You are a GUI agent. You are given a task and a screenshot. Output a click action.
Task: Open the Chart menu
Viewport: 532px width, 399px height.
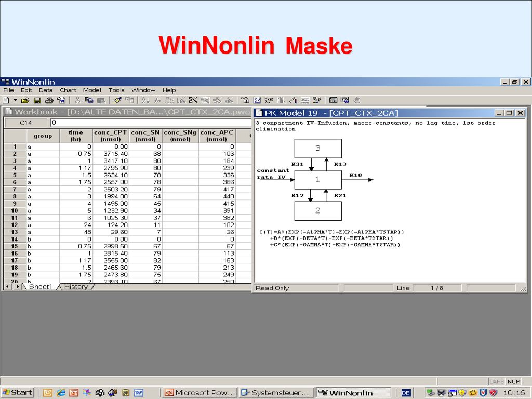[68, 90]
